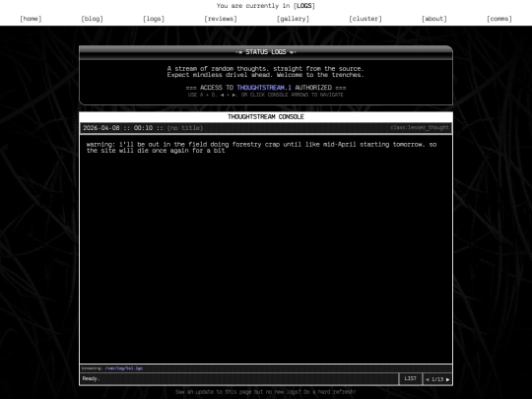Click the log timestamp 2026-04-08 :: 00:10
This screenshot has height=399, width=532.
pyautogui.click(x=118, y=128)
